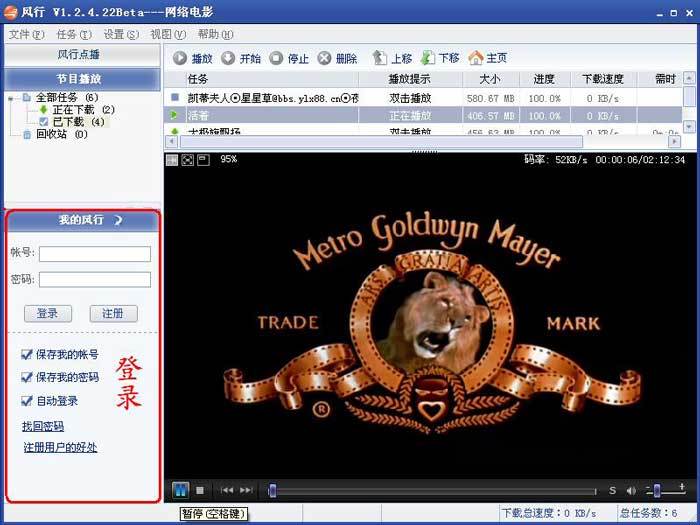Open the 帮助(H) menu
The width and height of the screenshot is (700, 525).
pyautogui.click(x=216, y=34)
